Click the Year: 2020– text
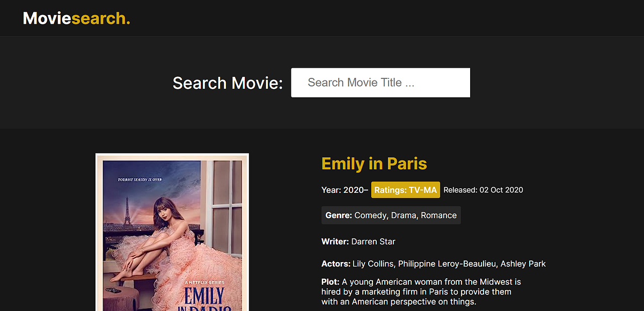Image resolution: width=644 pixels, height=311 pixels. tap(345, 190)
